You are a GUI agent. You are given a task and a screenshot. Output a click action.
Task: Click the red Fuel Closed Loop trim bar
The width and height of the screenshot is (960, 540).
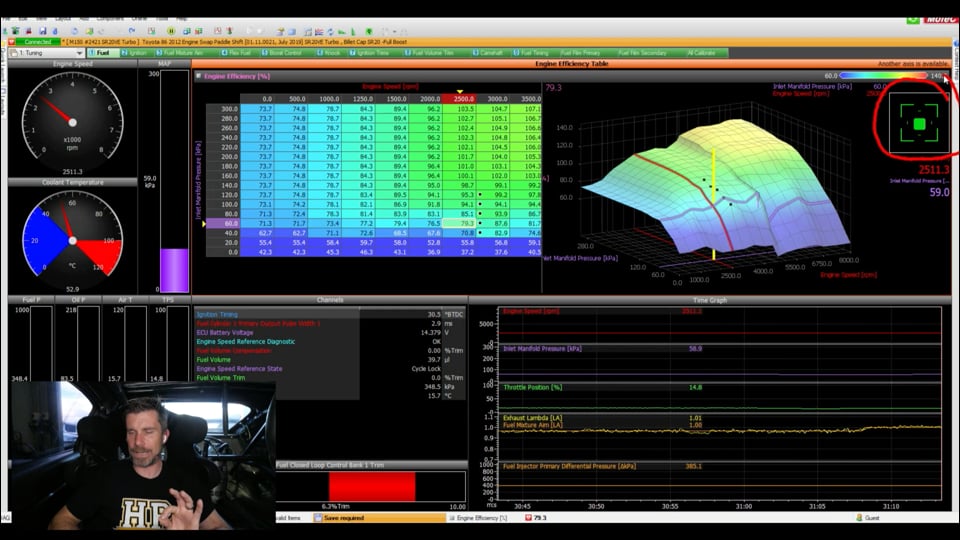372,486
